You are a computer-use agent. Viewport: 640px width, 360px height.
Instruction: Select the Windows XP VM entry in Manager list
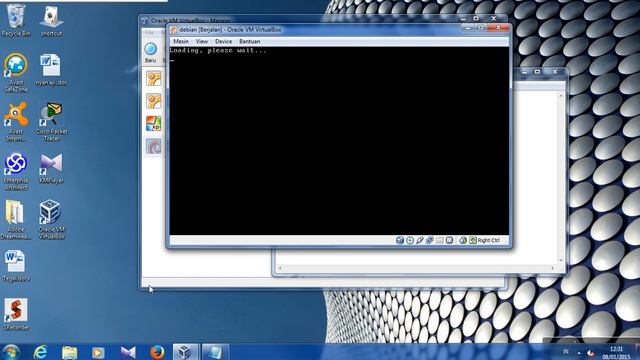(153, 123)
